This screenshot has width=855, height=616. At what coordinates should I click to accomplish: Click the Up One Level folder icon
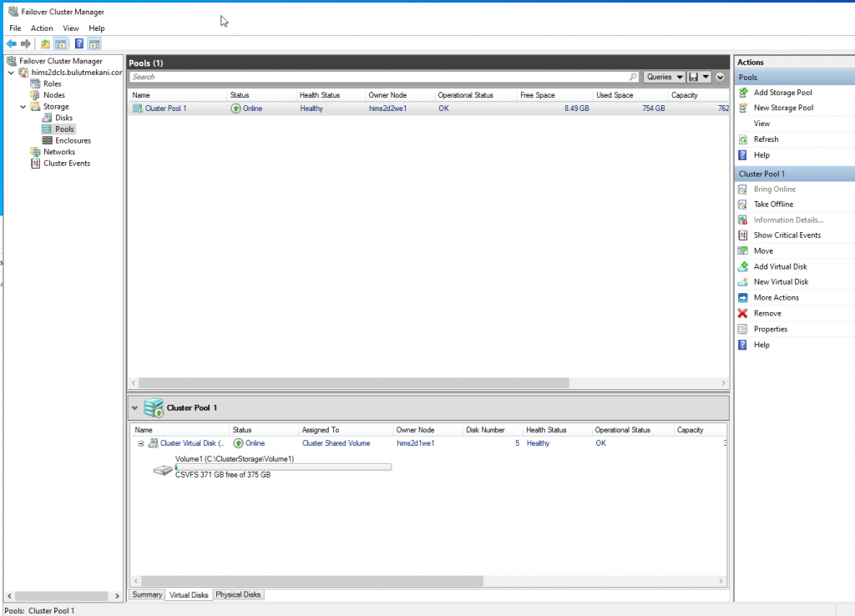point(45,43)
